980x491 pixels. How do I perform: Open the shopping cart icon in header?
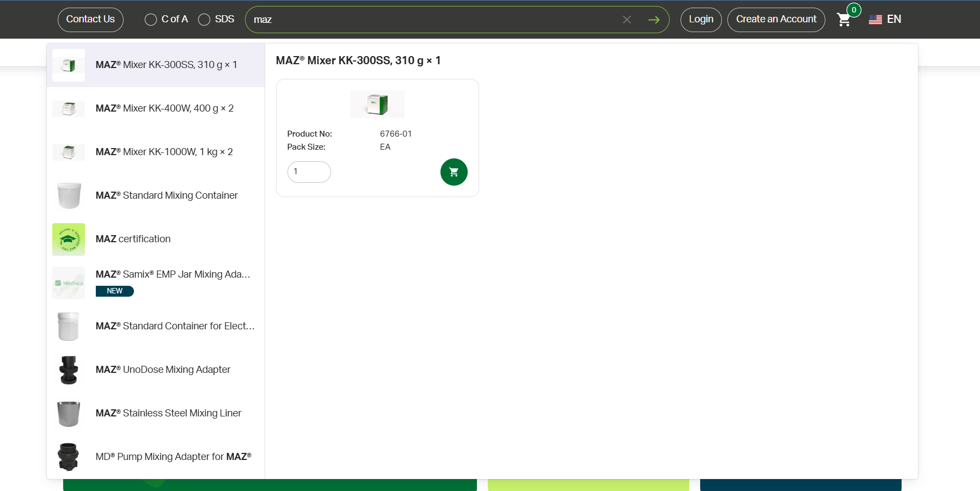(844, 20)
